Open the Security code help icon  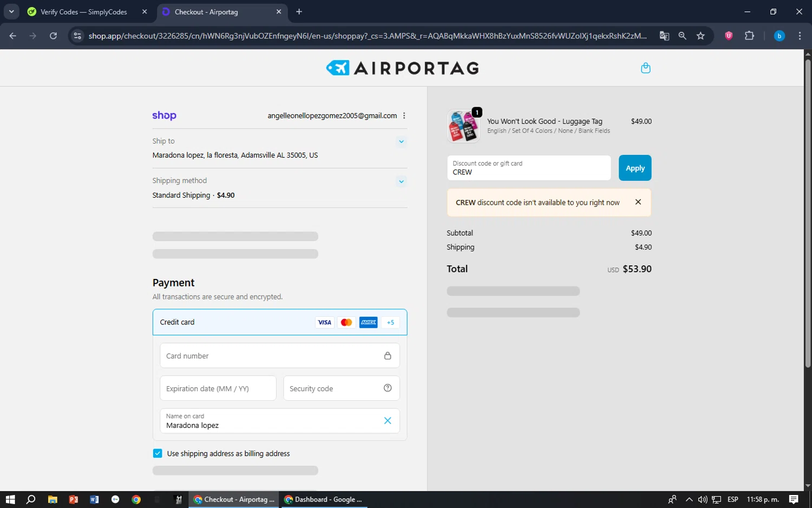pos(388,388)
